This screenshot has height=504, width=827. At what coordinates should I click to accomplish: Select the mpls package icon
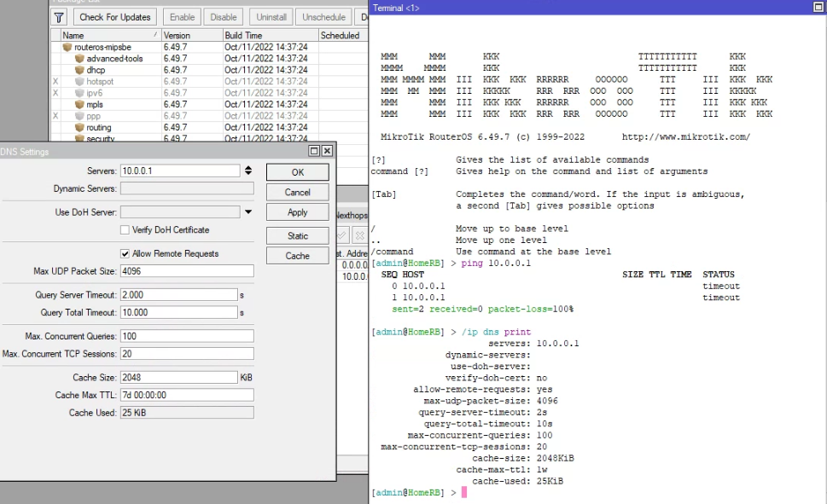click(79, 104)
